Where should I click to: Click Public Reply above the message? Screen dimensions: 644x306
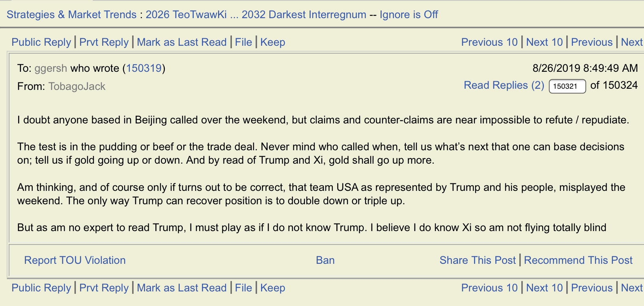[41, 42]
